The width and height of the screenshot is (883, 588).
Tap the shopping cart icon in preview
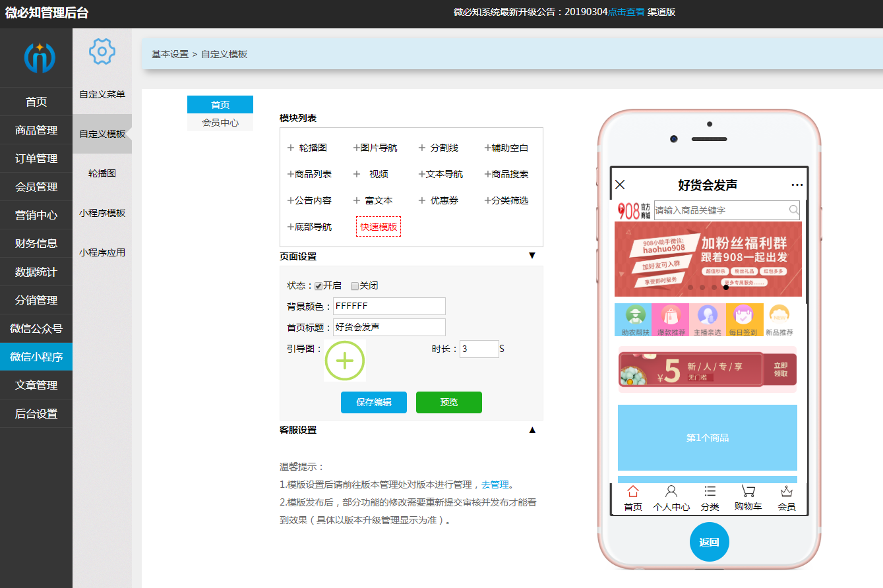click(748, 492)
